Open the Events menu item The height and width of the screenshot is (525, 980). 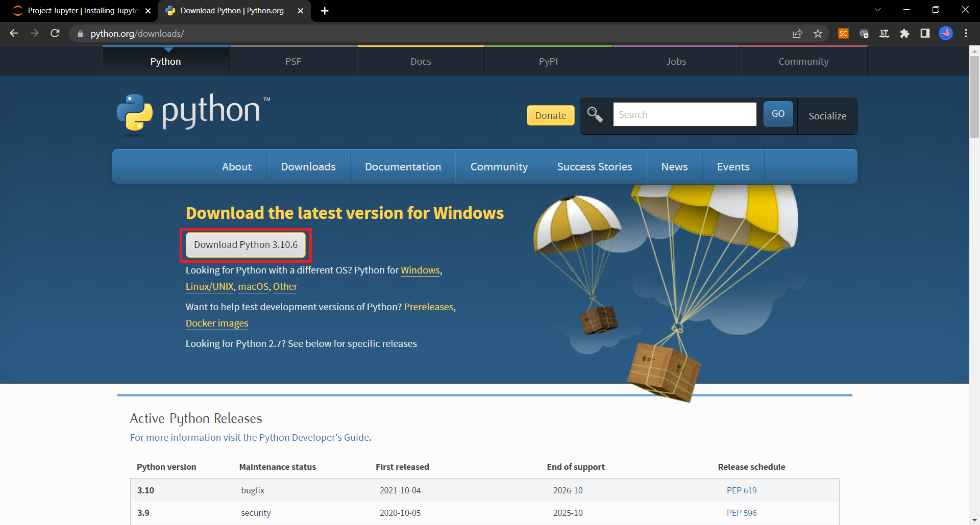click(x=733, y=167)
